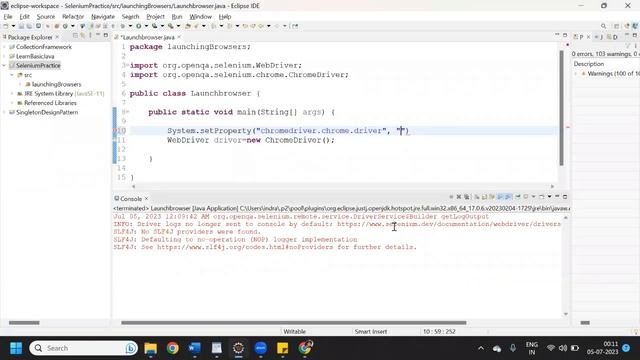
Task: Open the Project menu
Action: point(155,17)
